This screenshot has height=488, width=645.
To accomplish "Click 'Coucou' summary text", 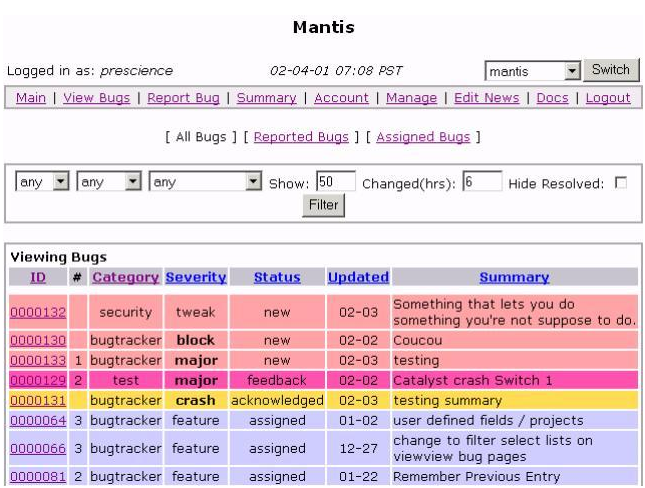I will [418, 340].
